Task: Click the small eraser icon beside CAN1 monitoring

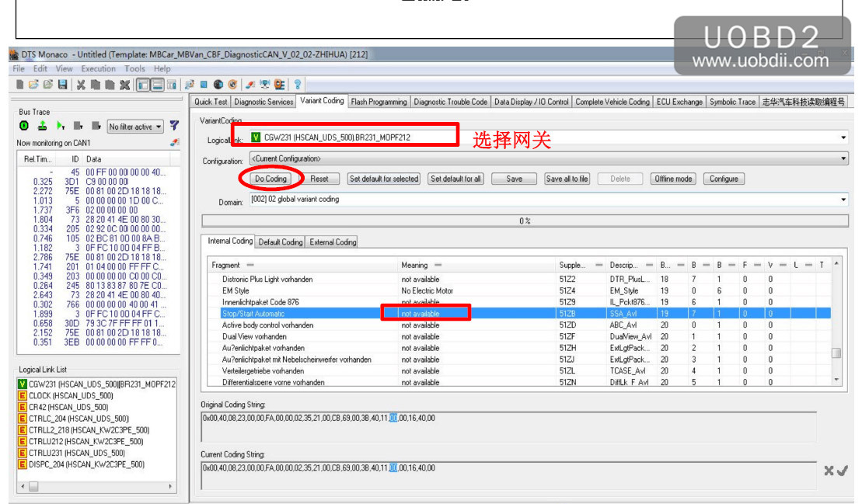Action: coord(175,142)
